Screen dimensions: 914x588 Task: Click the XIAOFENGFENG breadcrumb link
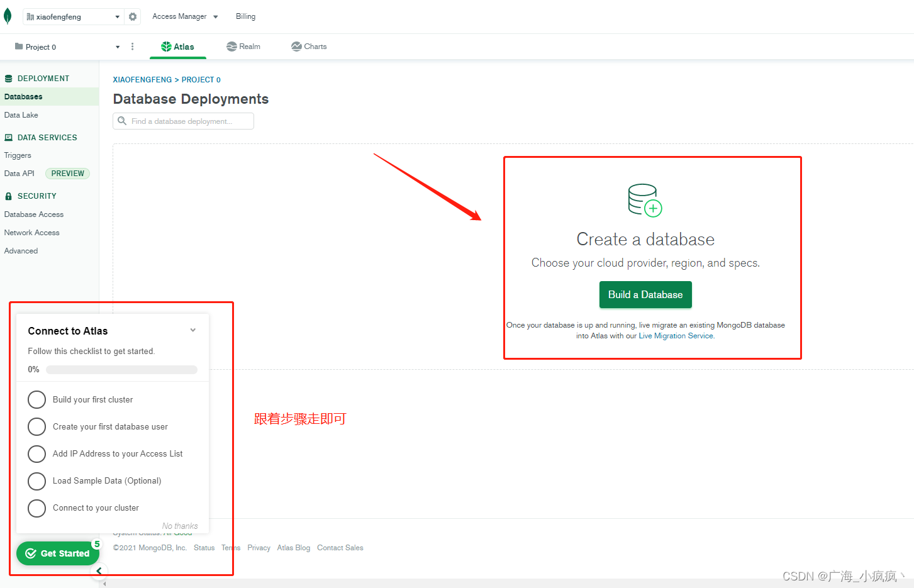tap(142, 80)
